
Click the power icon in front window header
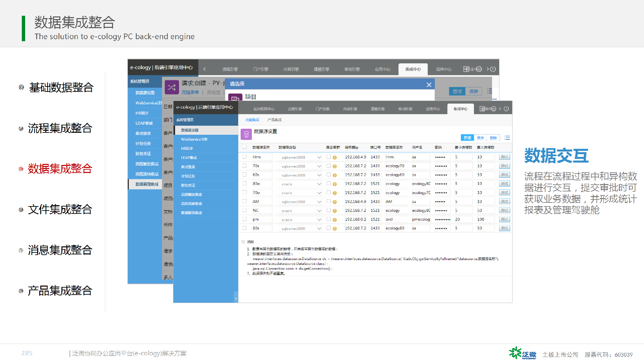pyautogui.click(x=506, y=109)
